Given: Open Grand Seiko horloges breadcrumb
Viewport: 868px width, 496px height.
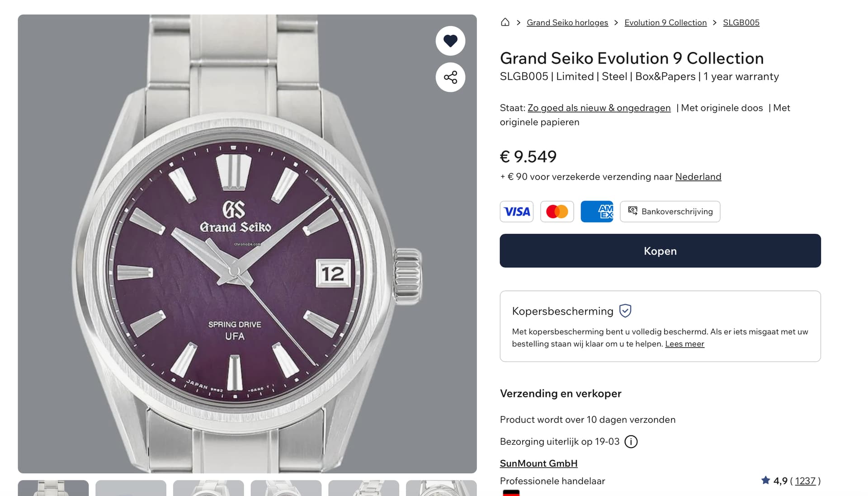Looking at the screenshot, I should [x=567, y=23].
